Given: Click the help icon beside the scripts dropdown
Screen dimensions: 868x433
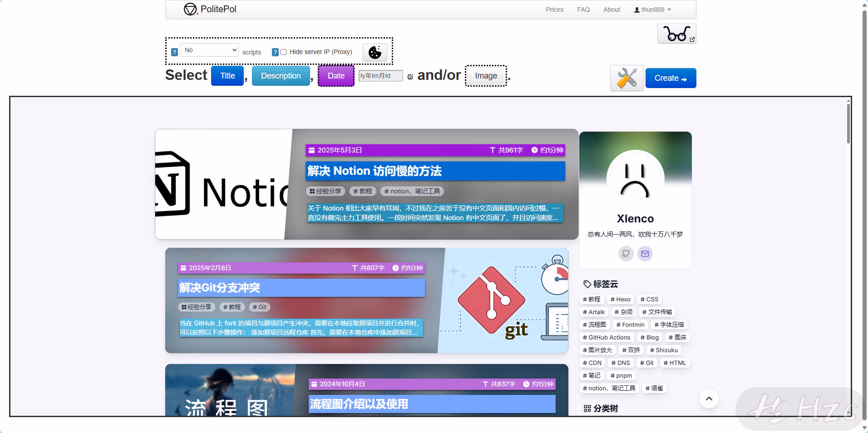Looking at the screenshot, I should (174, 52).
